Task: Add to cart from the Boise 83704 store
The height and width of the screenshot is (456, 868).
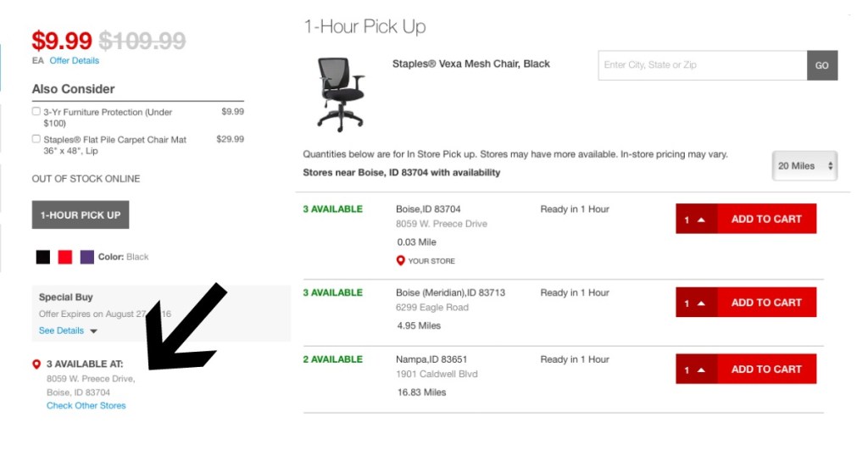Action: click(766, 219)
